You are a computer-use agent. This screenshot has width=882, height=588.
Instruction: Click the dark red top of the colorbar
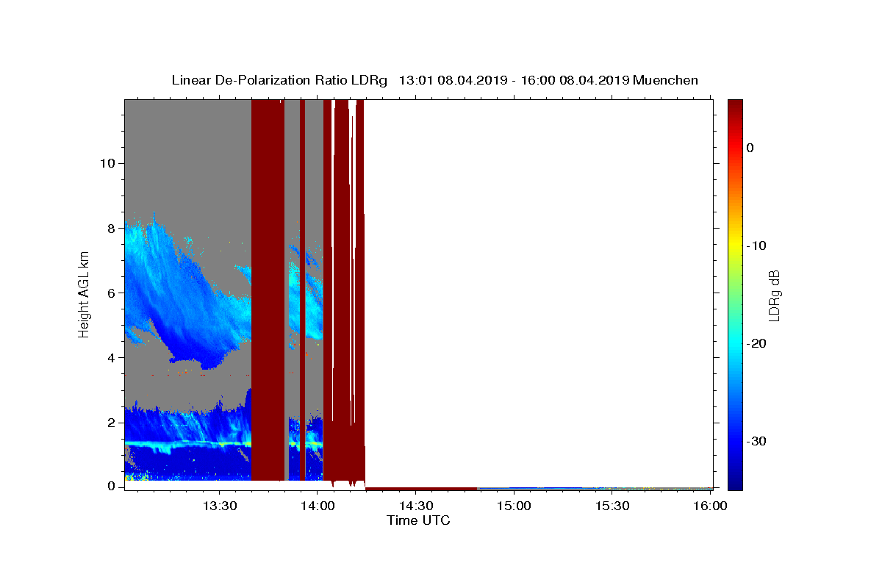[x=735, y=110]
